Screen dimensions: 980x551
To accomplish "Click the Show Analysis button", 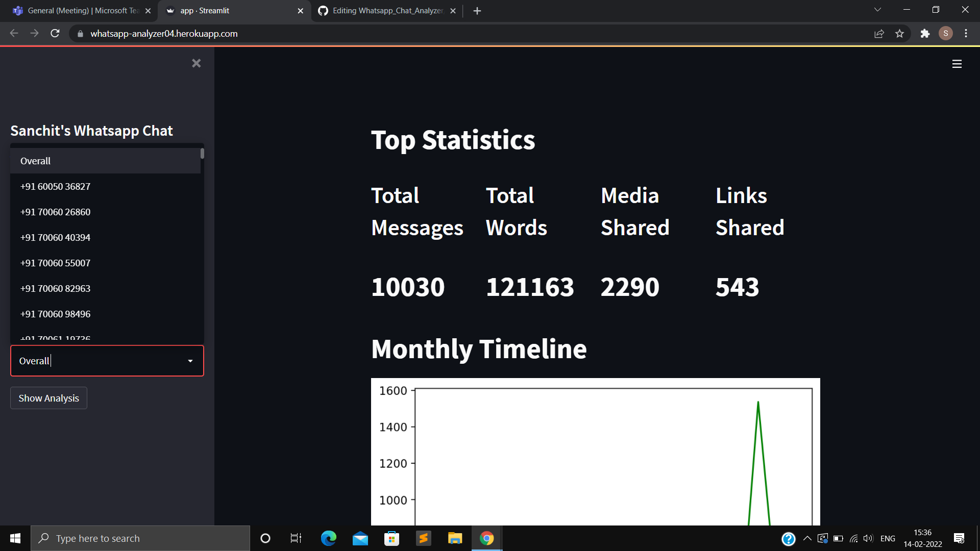I will pyautogui.click(x=48, y=398).
